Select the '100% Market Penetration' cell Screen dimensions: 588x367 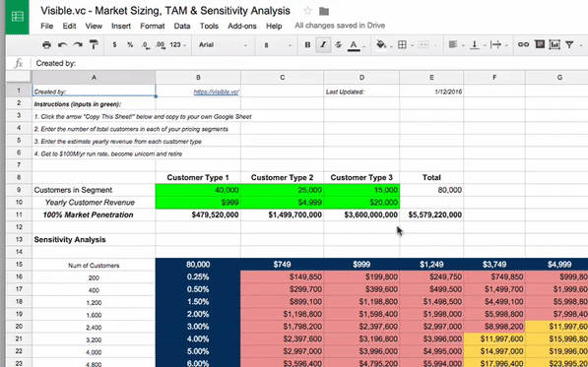[94, 214]
